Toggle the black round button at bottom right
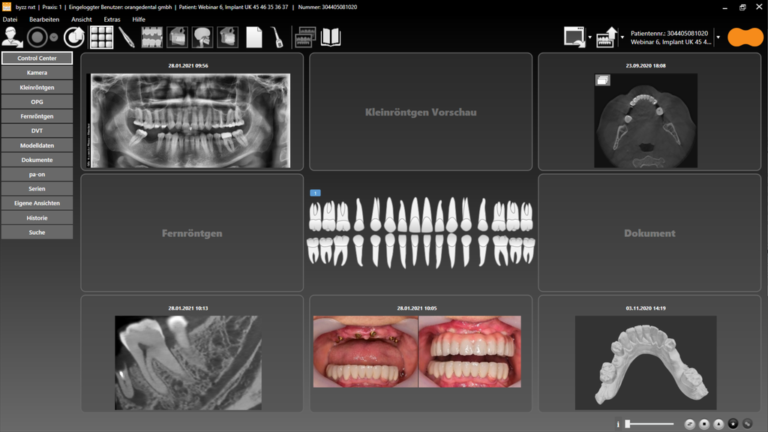Screen dimensions: 768x432 coord(732,424)
